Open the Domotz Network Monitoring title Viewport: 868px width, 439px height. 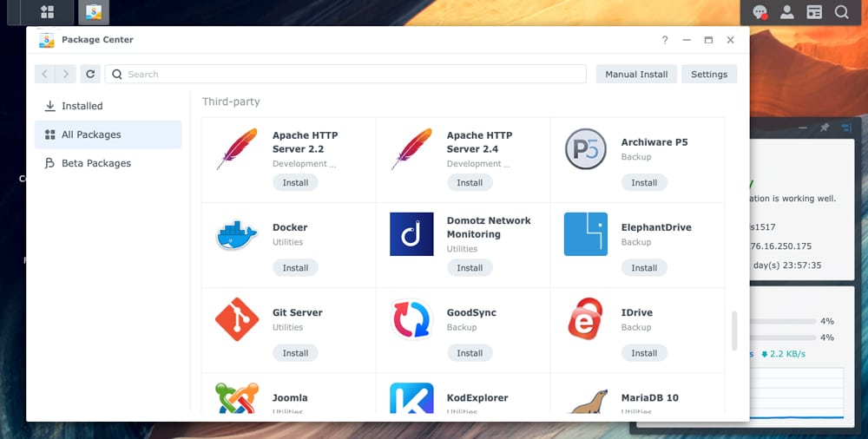pos(489,227)
